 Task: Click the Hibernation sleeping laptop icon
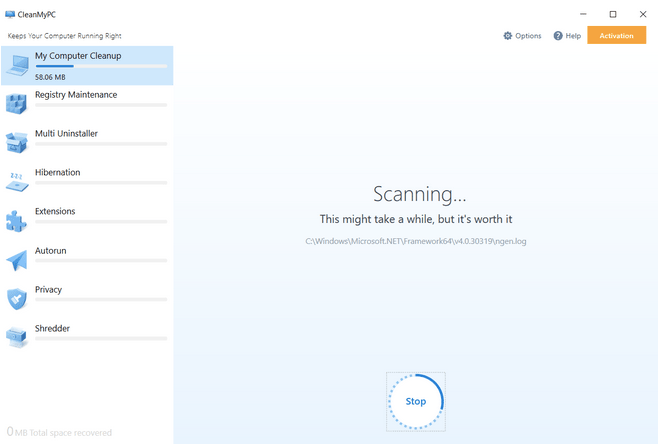click(x=17, y=182)
